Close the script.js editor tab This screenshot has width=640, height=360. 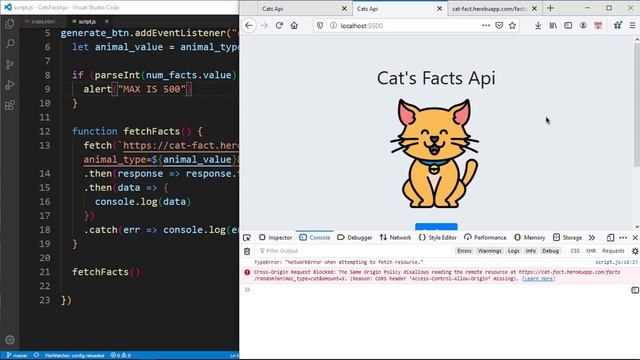click(x=107, y=21)
